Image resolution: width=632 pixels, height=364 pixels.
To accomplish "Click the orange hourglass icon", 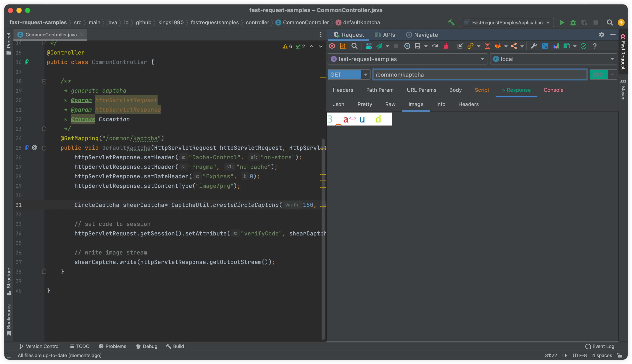I will pos(487,46).
